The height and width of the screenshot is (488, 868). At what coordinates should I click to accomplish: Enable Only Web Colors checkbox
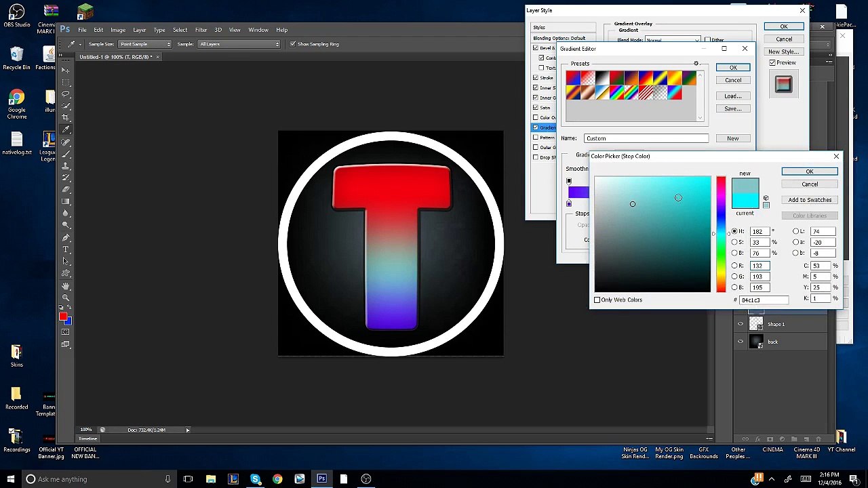pyautogui.click(x=597, y=300)
